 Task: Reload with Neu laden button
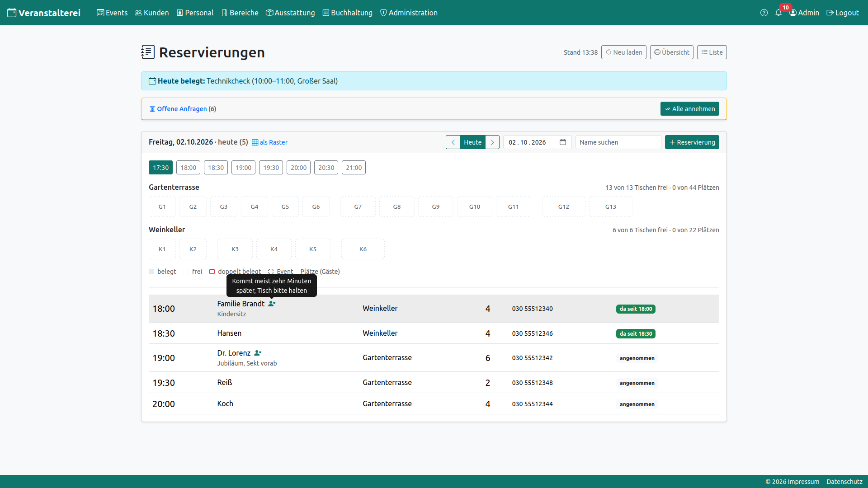coord(624,52)
